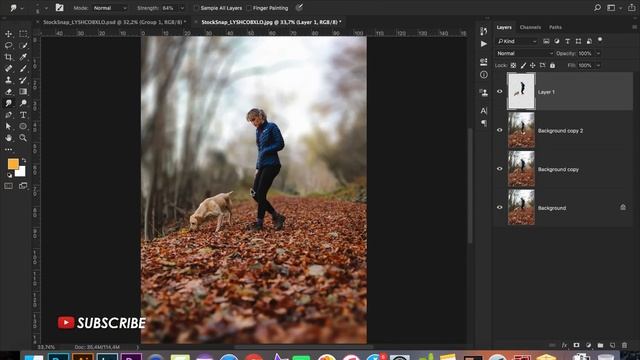Viewport: 640px width, 360px height.
Task: Select the Ellipse shape tool
Action: [23, 127]
